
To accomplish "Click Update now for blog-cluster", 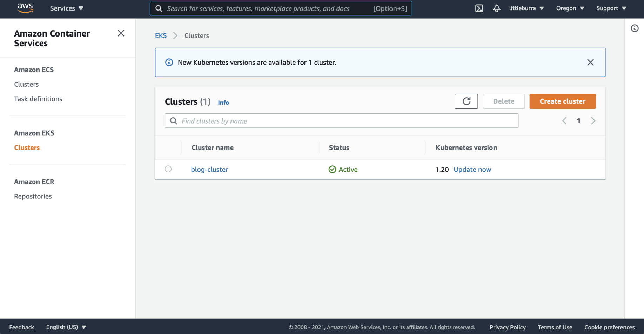I will pos(472,170).
